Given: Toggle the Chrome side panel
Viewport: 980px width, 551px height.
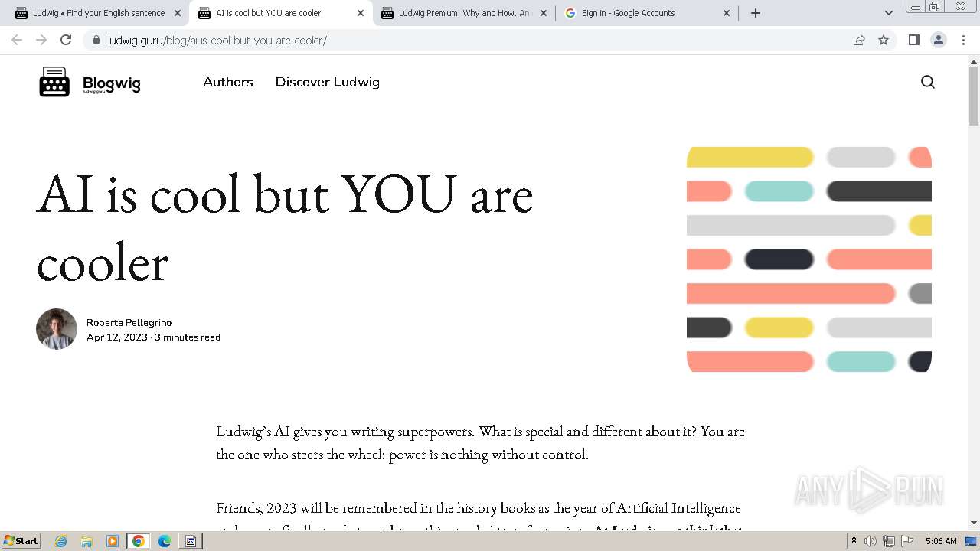Looking at the screenshot, I should tap(913, 40).
